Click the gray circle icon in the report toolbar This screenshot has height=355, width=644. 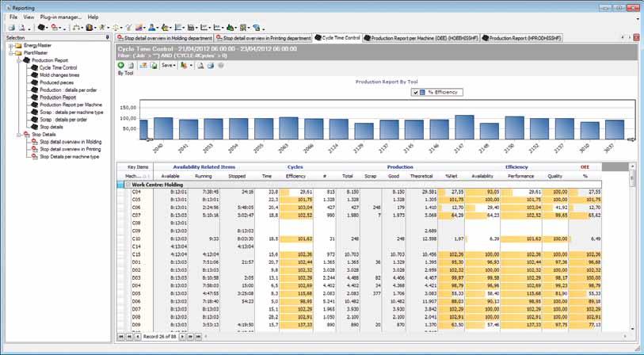[221, 65]
